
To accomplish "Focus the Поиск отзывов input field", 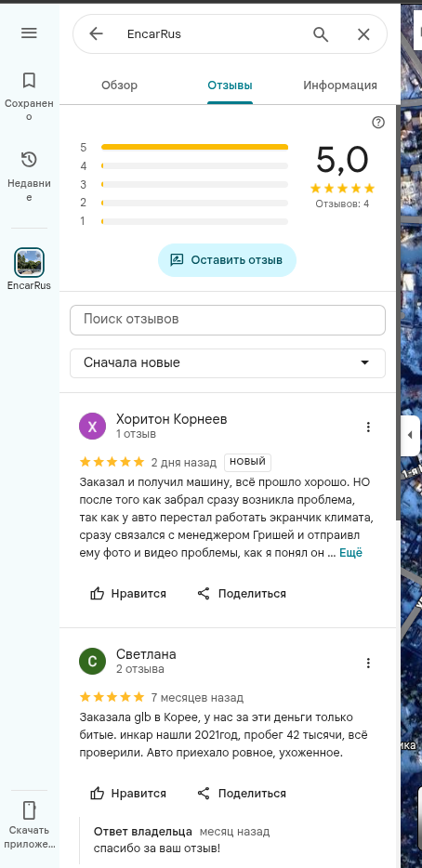I will click(x=228, y=320).
